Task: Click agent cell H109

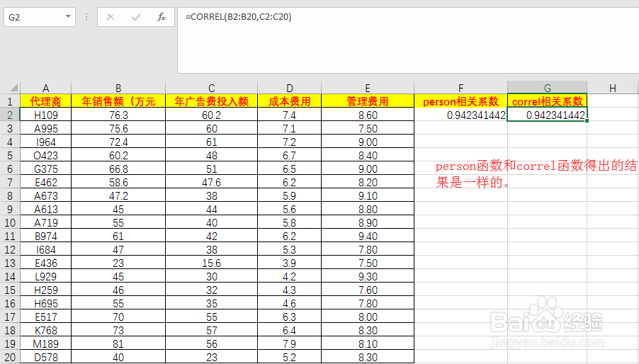Action: [45, 115]
